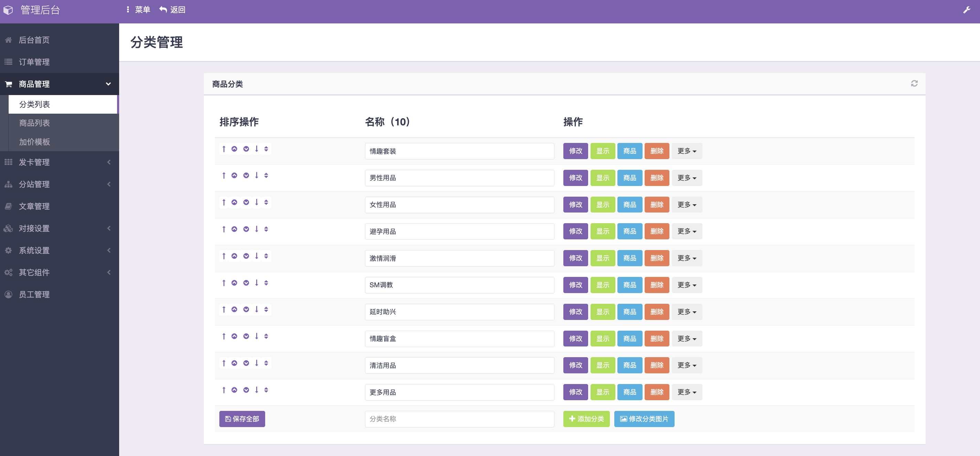Move 女性用品 down one position with the circle chevron
Image resolution: width=980 pixels, height=456 pixels.
coord(246,202)
